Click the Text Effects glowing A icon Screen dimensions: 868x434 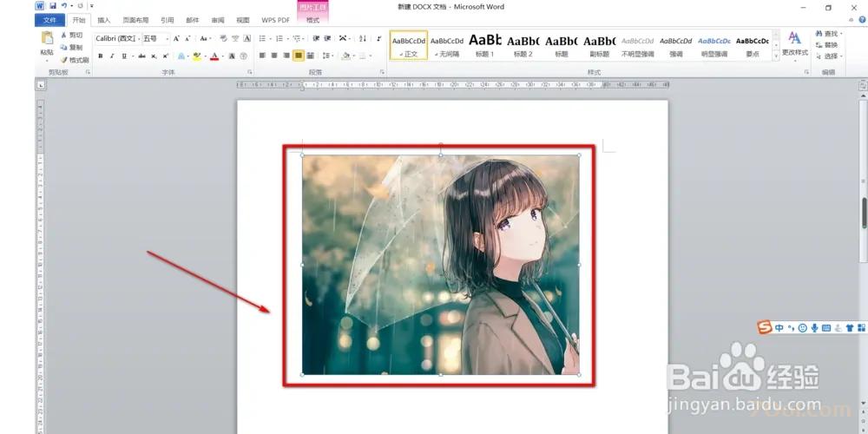pos(181,56)
